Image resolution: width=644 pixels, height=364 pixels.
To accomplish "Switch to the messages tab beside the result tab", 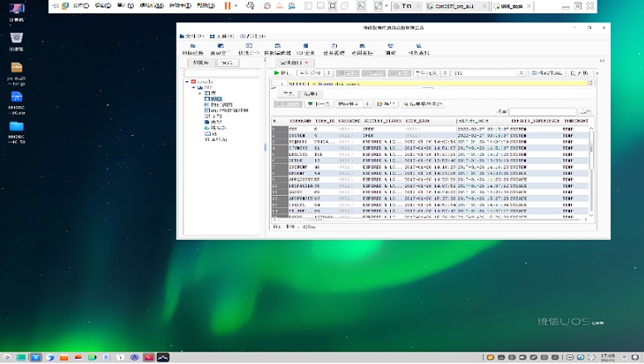I will tap(287, 94).
